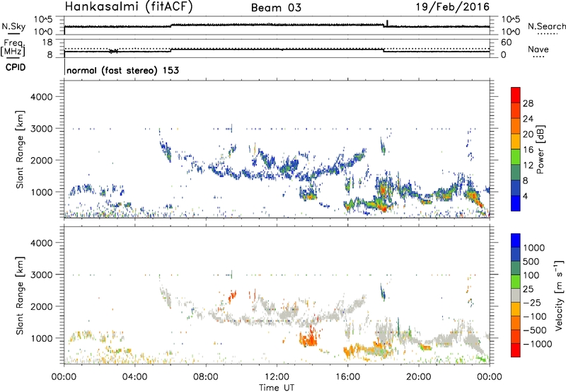Click the text "normal (fast stereo) 153"
566x392 pixels.
point(122,70)
